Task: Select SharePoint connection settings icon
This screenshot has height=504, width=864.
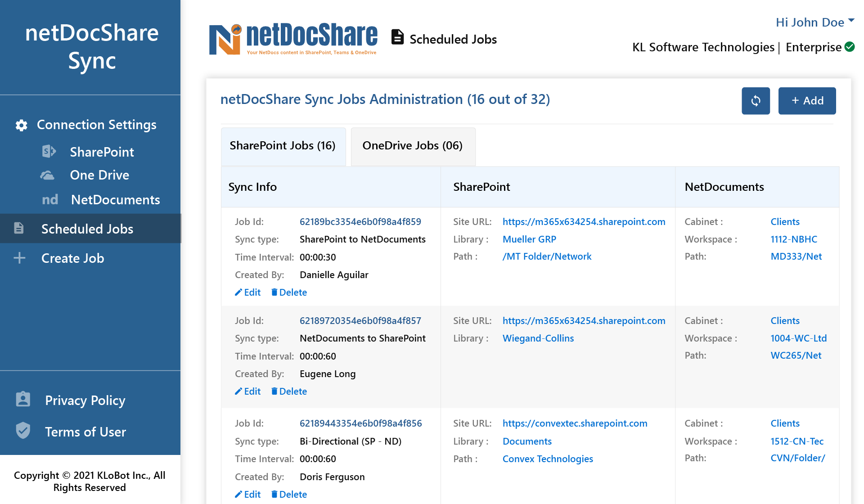Action: click(x=49, y=151)
